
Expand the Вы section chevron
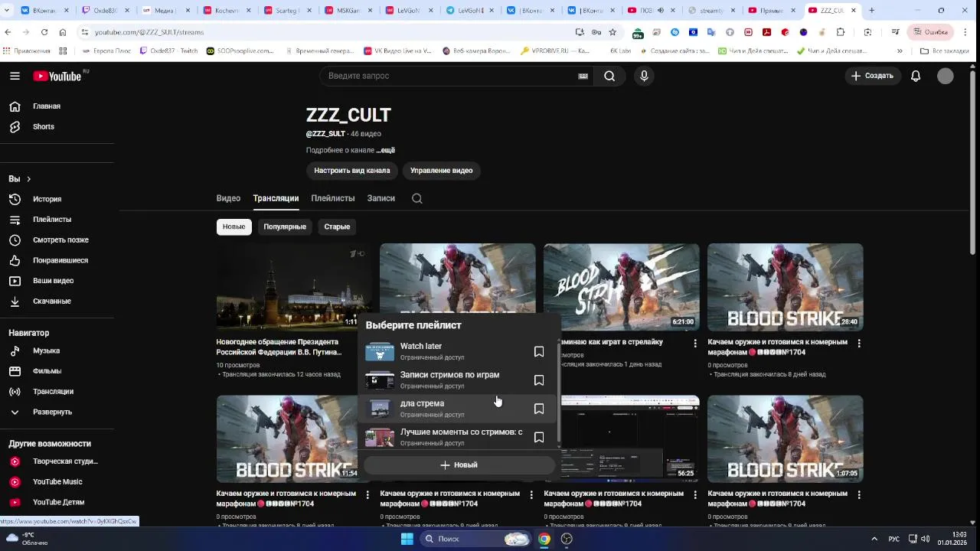tap(28, 179)
